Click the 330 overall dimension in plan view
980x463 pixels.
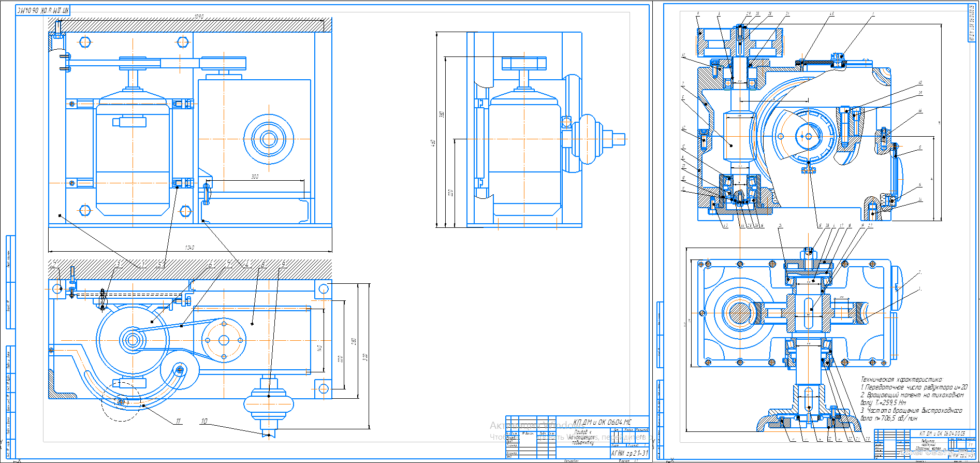(365, 357)
